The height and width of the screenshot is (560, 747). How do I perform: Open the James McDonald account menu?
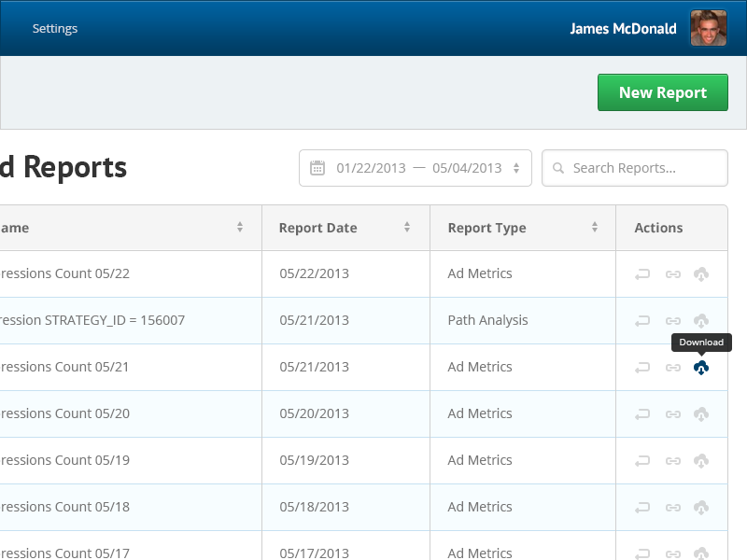point(624,29)
